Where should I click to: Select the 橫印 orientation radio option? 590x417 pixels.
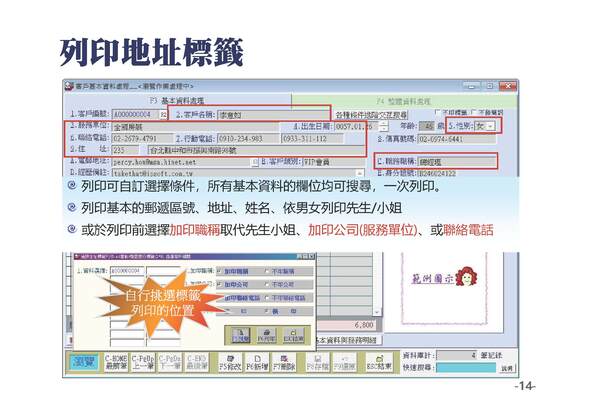coord(267,311)
